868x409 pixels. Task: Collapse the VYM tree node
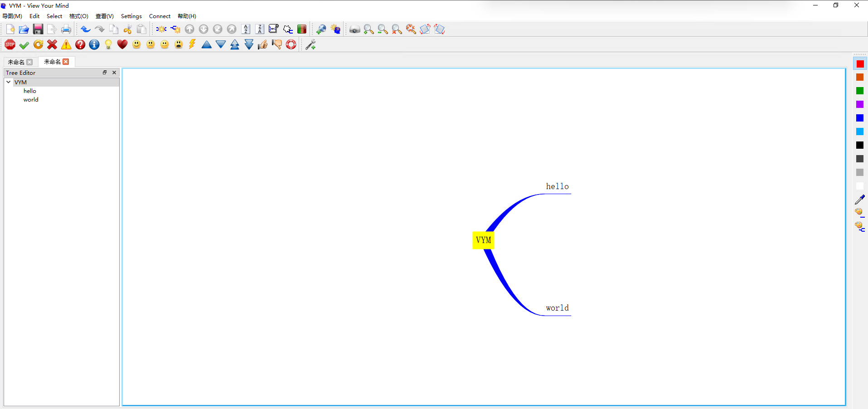pos(9,82)
